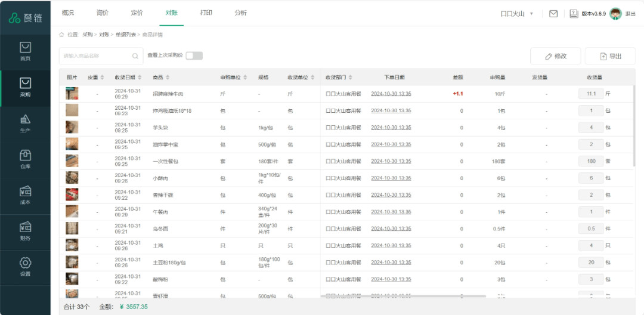Click the mail envelope icon in header

(553, 14)
